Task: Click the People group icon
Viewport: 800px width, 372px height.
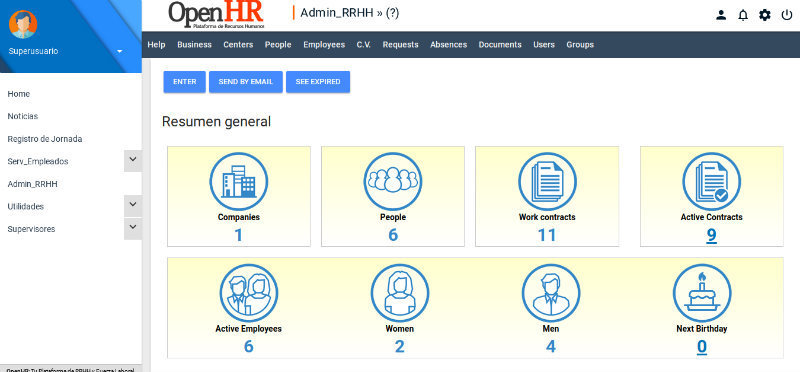Action: click(x=393, y=181)
